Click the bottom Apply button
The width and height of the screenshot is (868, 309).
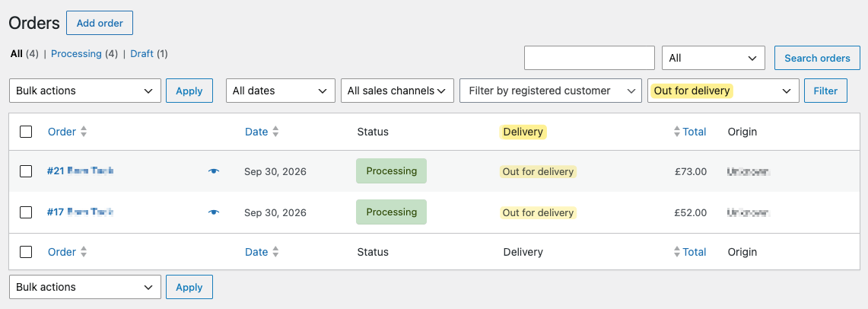(189, 288)
